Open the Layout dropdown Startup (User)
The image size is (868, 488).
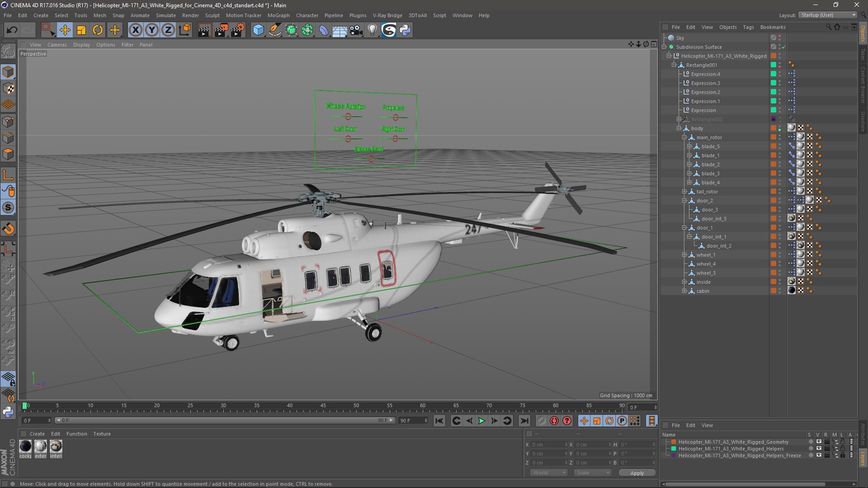(828, 15)
